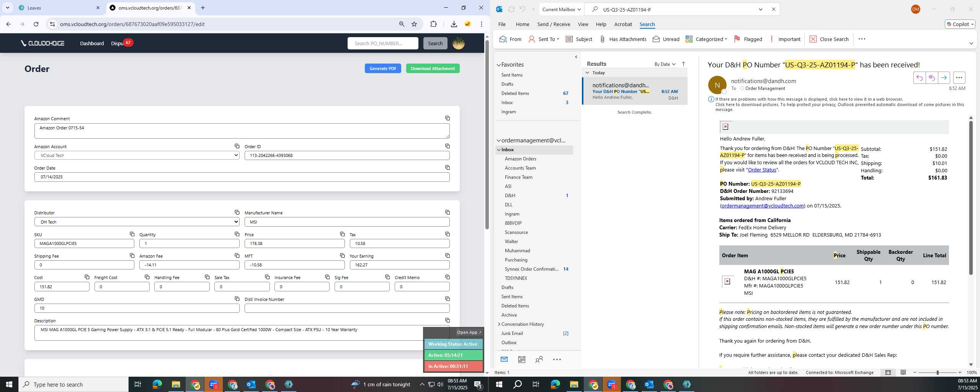Screen dimensions: 980x392
Task: Open the D&H PO email result
Action: tap(635, 91)
